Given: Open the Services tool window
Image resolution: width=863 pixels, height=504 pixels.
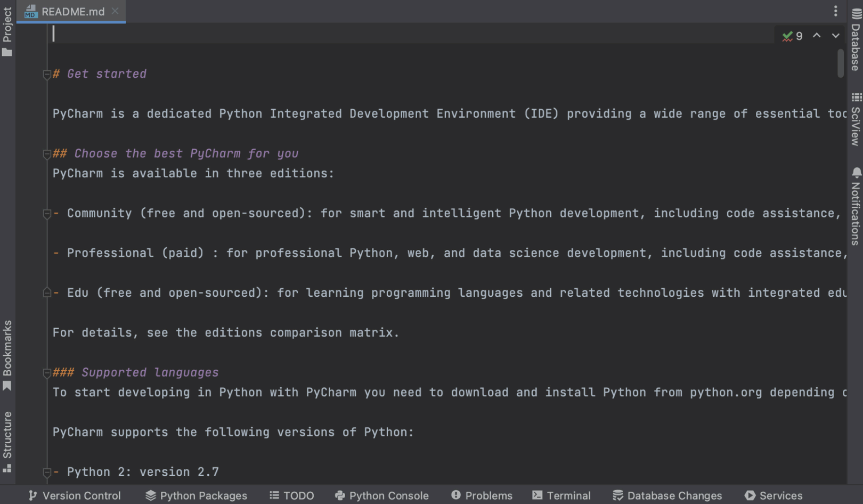Looking at the screenshot, I should coord(774,495).
